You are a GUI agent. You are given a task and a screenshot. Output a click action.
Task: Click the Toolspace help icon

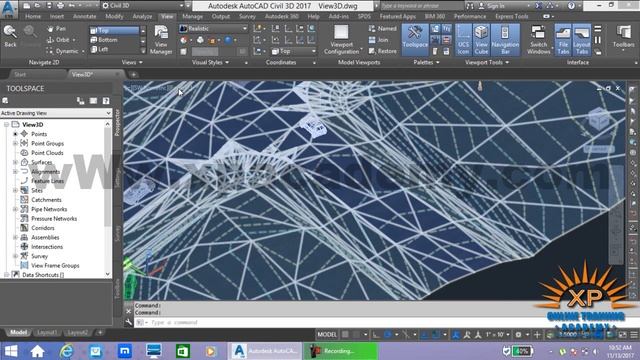tap(106, 101)
